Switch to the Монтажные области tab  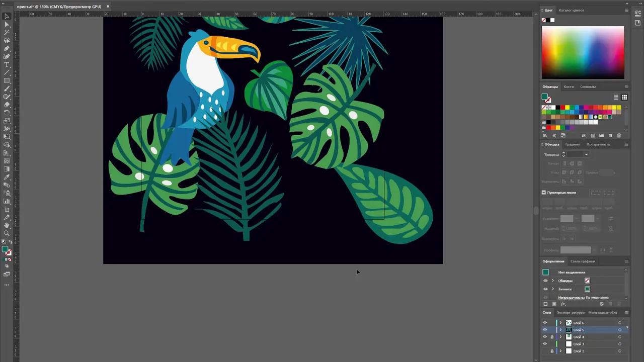(x=603, y=312)
